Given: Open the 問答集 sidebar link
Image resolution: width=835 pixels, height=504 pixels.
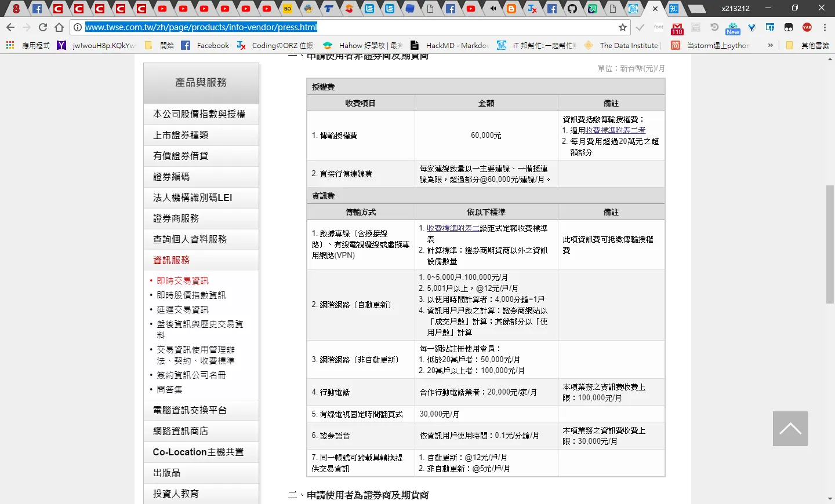Looking at the screenshot, I should pyautogui.click(x=169, y=389).
